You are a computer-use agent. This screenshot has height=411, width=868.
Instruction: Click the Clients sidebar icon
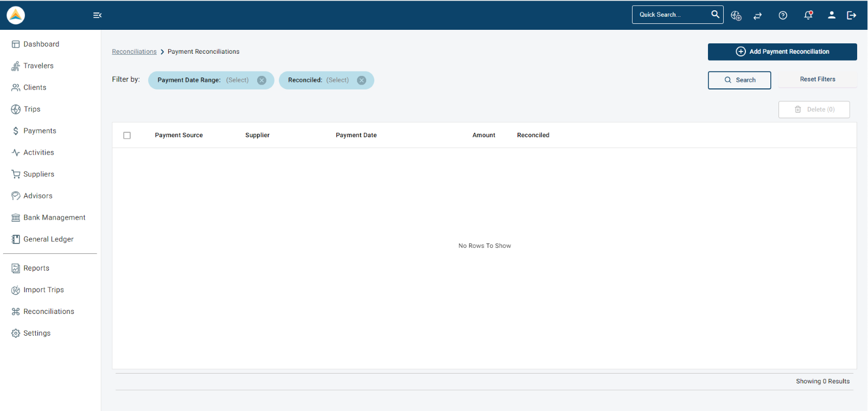[x=16, y=88]
